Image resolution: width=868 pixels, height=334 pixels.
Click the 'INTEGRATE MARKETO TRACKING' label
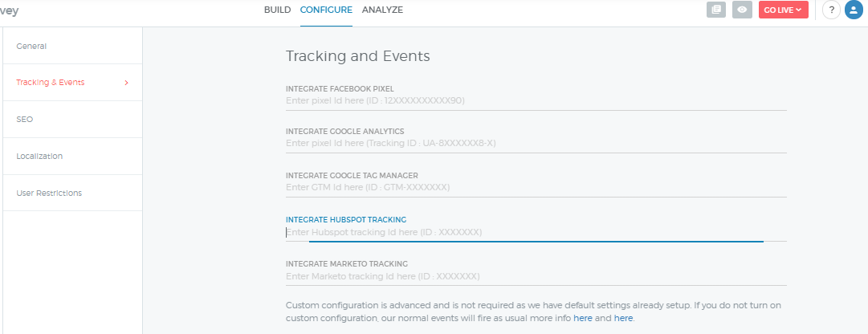pyautogui.click(x=347, y=263)
